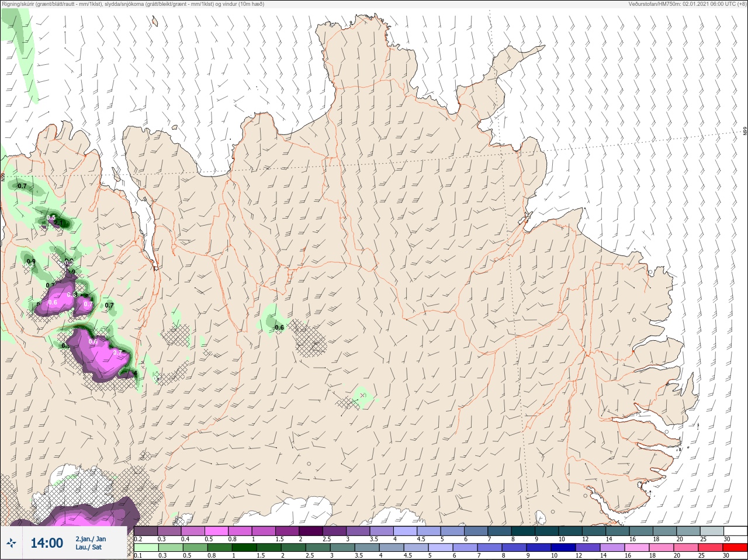This screenshot has width=748, height=560.
Task: Select the deep navy blue 10 swatch in the lower legend row
Action: point(563,548)
